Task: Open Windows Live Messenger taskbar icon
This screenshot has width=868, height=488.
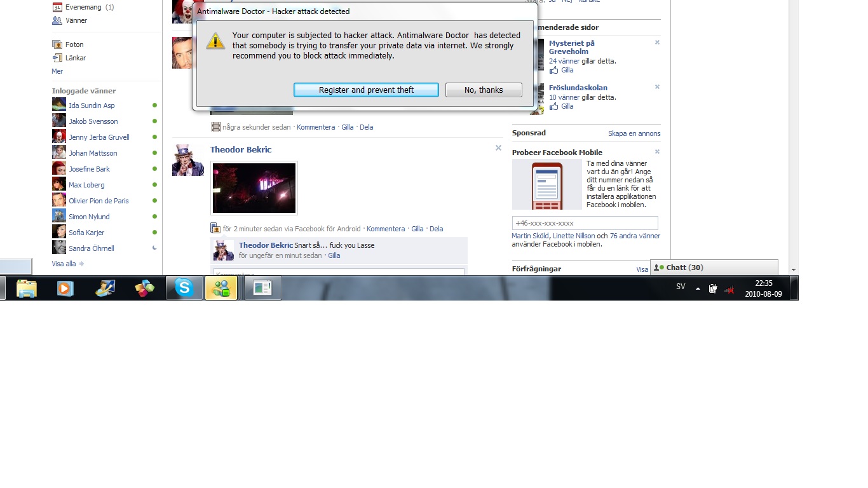Action: [221, 288]
